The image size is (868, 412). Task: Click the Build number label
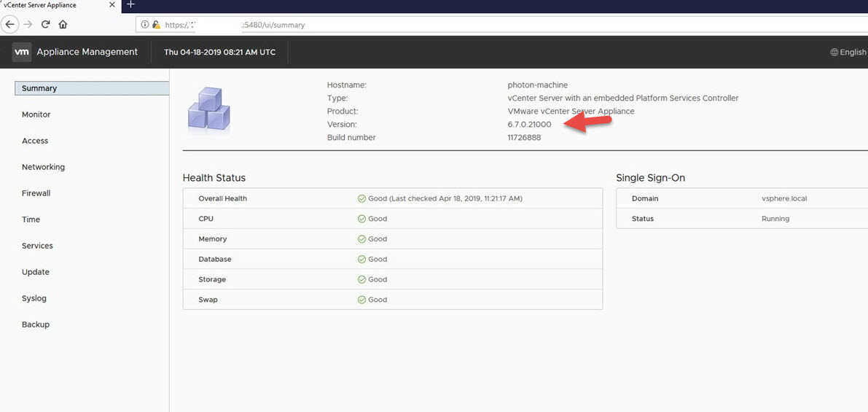[x=351, y=137]
